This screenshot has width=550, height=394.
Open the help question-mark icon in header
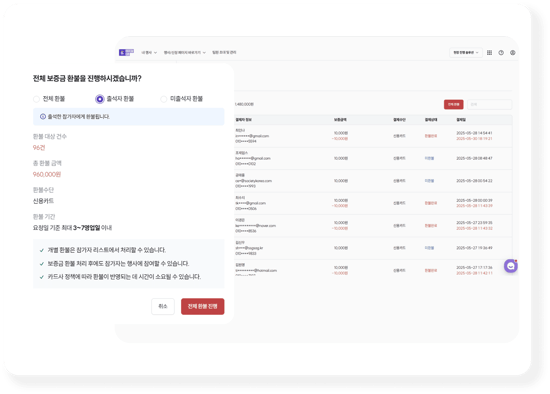click(x=501, y=53)
